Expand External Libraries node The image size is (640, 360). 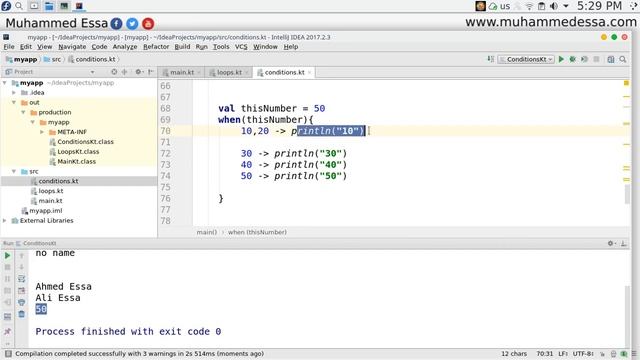pyautogui.click(x=5, y=220)
